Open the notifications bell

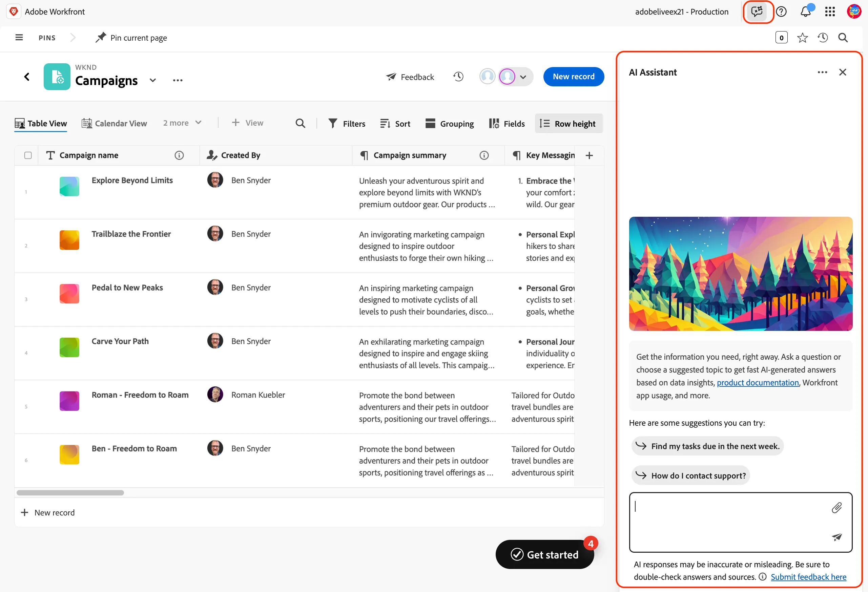(x=806, y=12)
